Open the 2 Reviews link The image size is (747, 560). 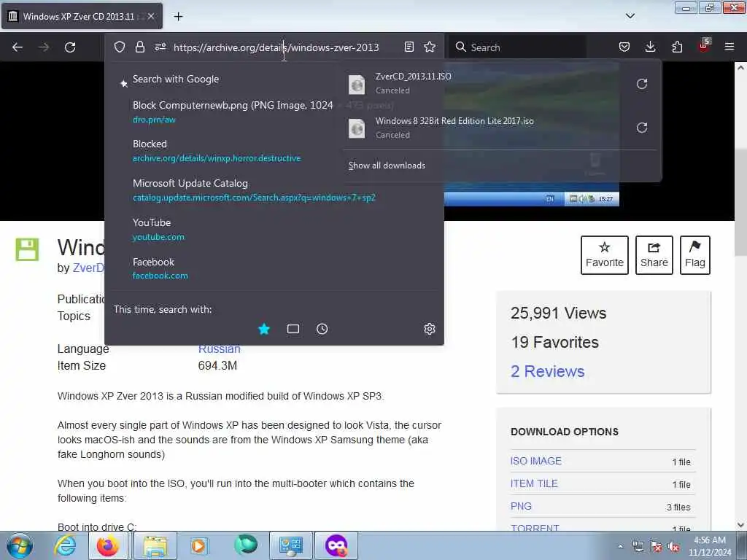point(547,371)
